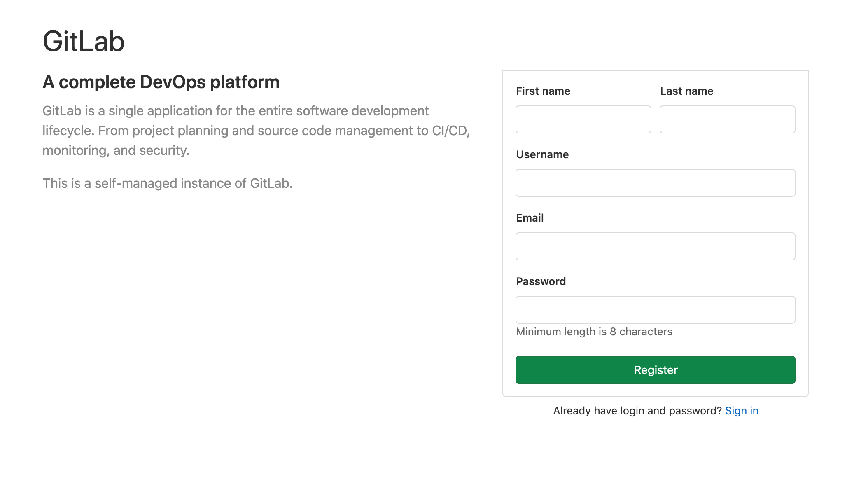Select the First name label

click(543, 91)
